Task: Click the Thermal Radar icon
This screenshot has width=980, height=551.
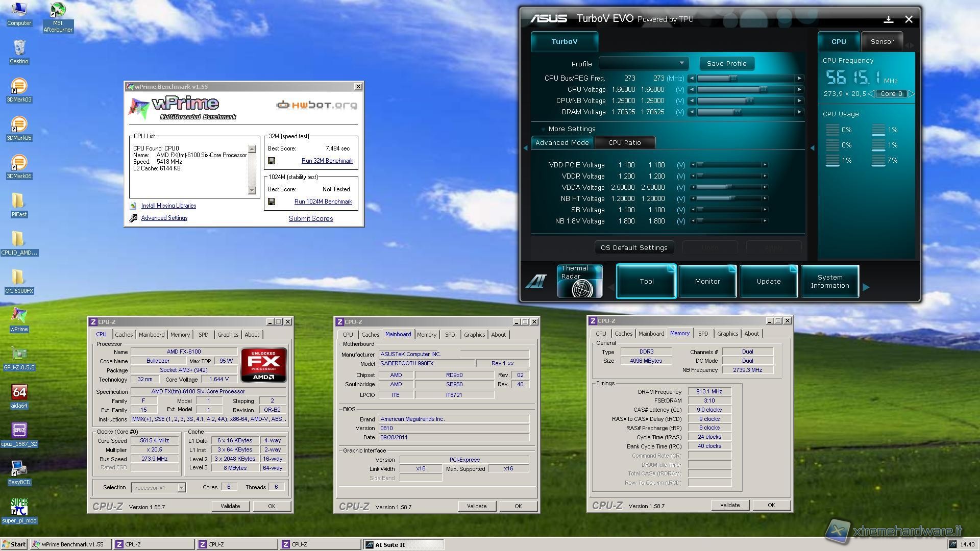Action: pos(579,281)
